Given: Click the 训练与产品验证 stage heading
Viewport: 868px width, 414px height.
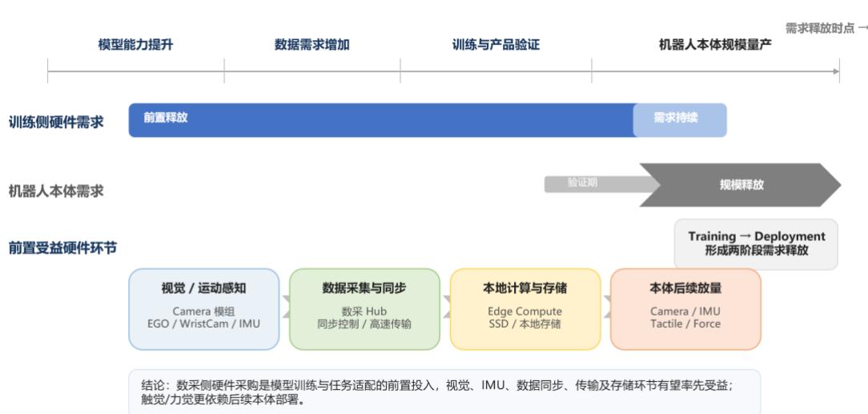Looking at the screenshot, I should point(496,45).
